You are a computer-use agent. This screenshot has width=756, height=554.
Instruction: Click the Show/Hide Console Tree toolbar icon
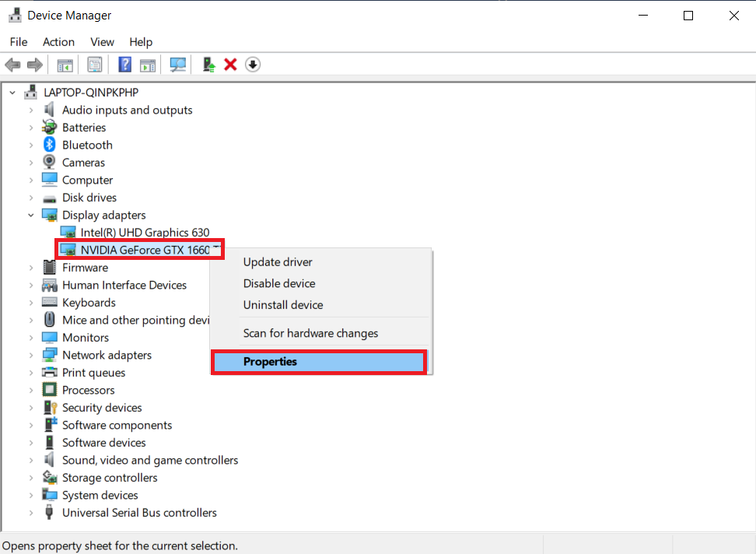click(x=65, y=65)
